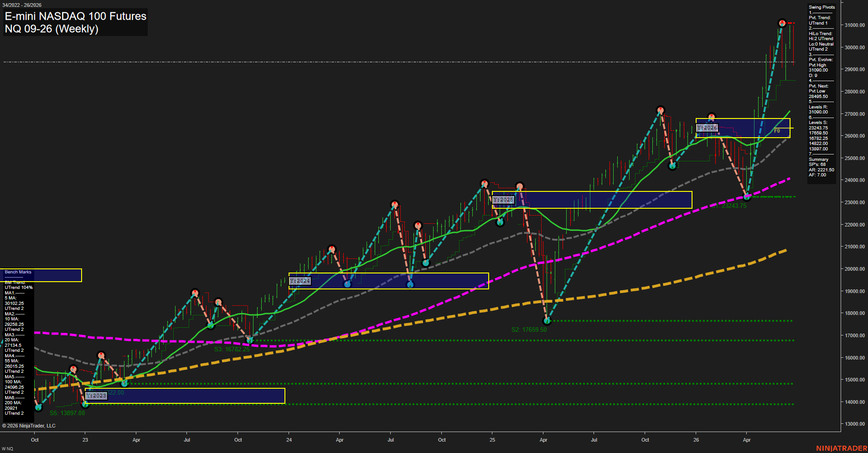Image resolution: width=868 pixels, height=453 pixels.
Task: Click the 20000.00 price axis label
Action: 855,269
